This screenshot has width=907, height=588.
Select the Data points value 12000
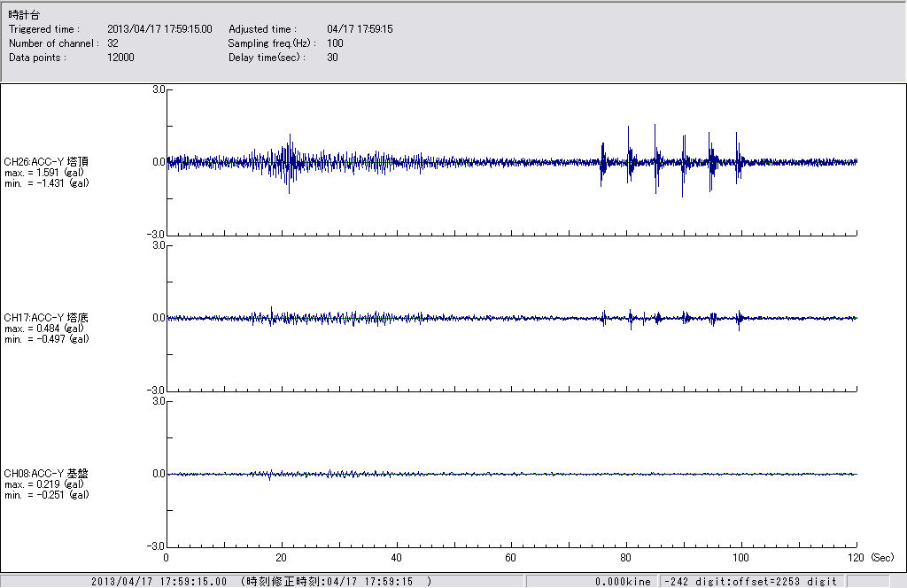click(x=120, y=58)
